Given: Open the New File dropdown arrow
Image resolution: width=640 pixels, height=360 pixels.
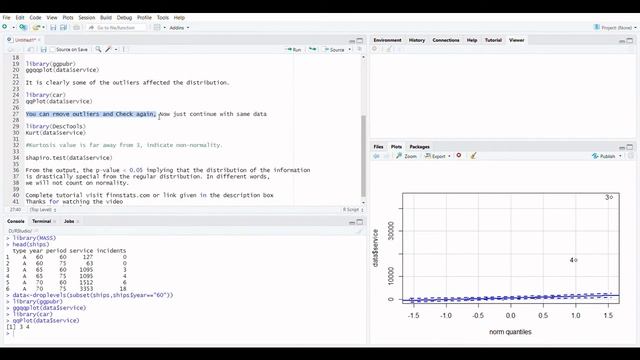Looking at the screenshot, I should (x=13, y=28).
